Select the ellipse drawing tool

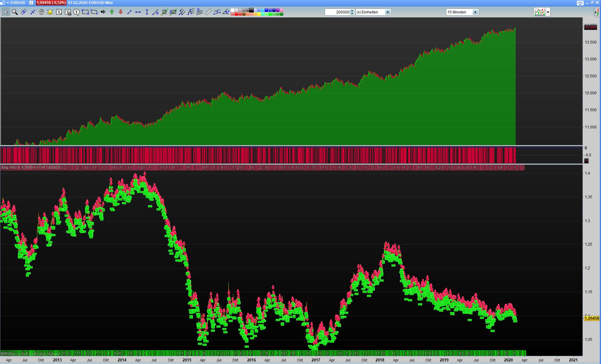94,12
